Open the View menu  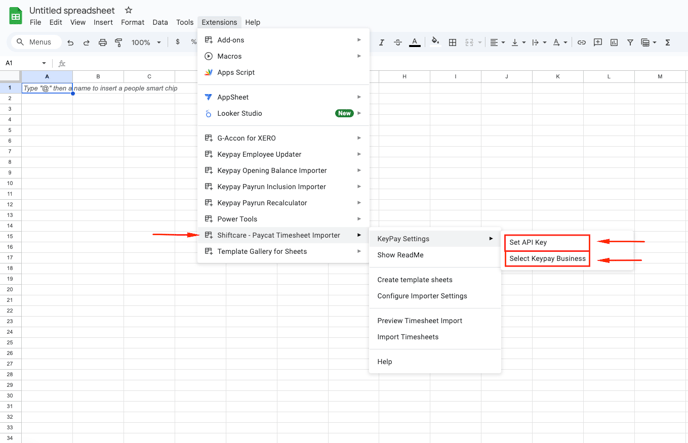(78, 22)
